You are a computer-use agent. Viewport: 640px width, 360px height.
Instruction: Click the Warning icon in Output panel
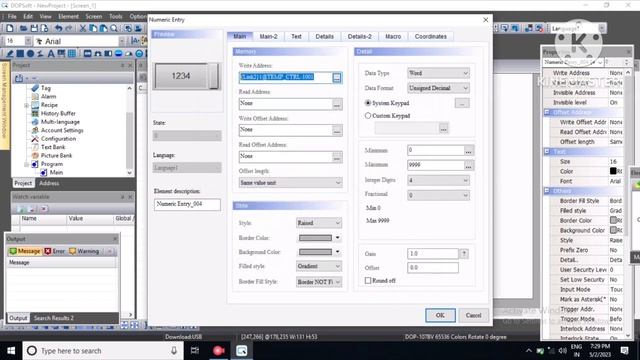coord(73,251)
